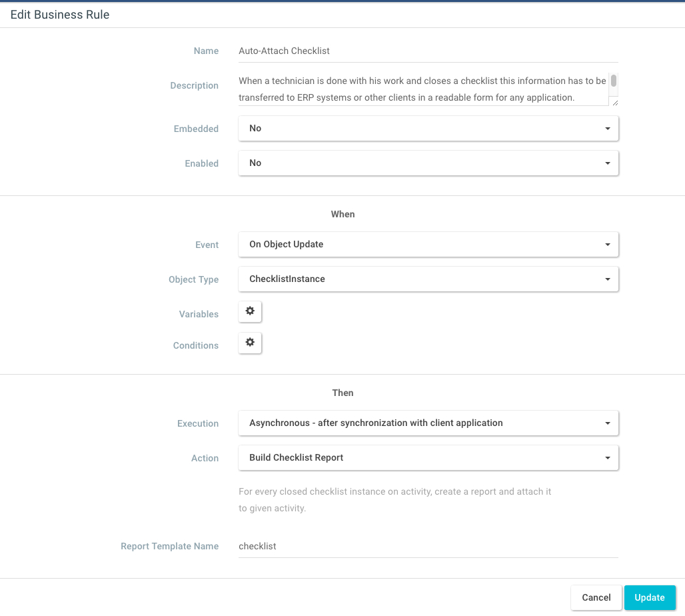Click the Edit Business Rule title

tap(60, 15)
